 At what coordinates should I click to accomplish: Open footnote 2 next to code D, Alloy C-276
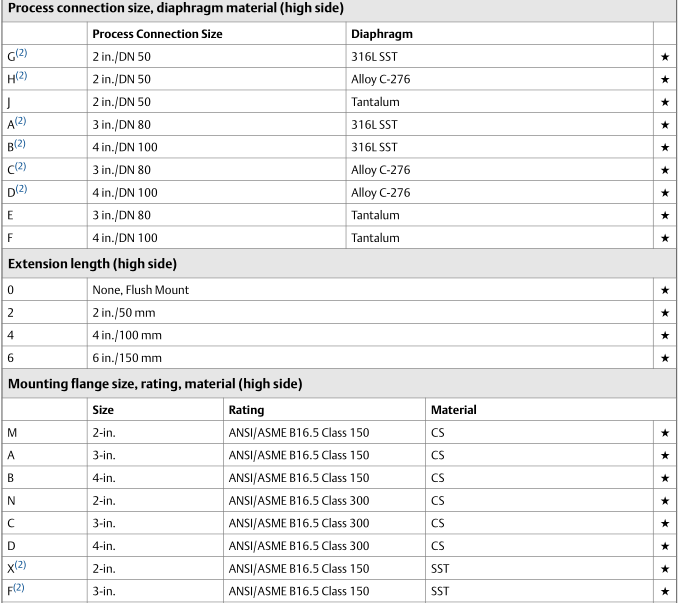[x=21, y=189]
